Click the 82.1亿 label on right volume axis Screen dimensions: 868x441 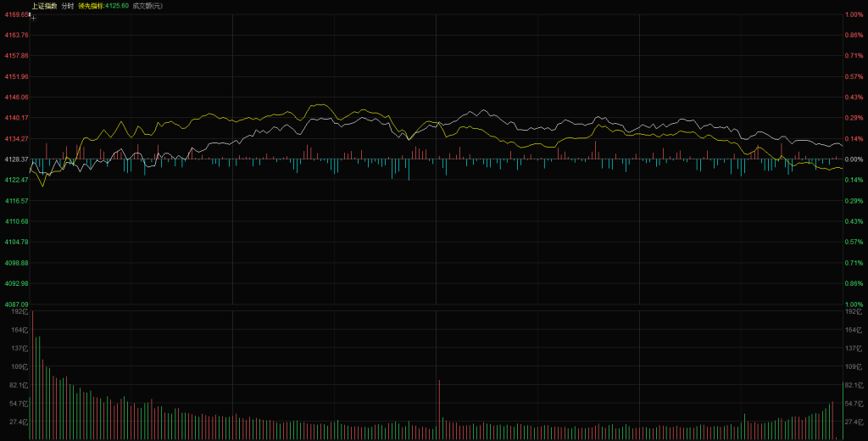pyautogui.click(x=854, y=385)
